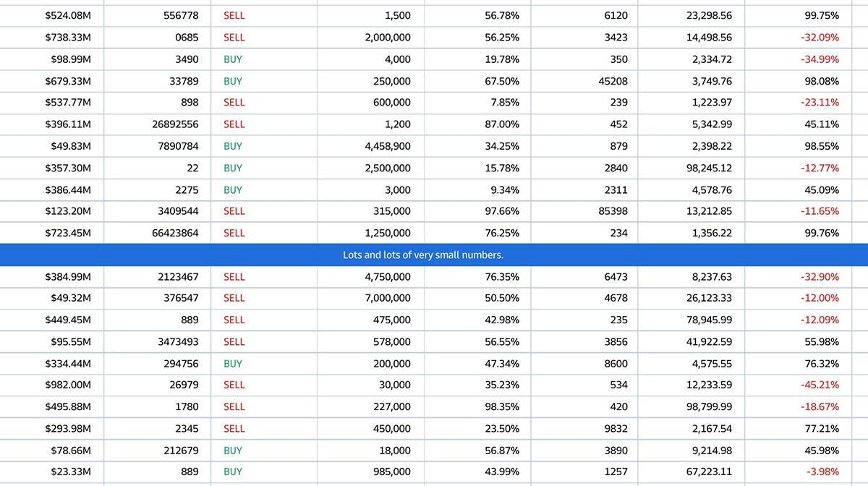Click the 98.35% percentage cell
Viewport: 868px width, 486px height.
pos(502,406)
